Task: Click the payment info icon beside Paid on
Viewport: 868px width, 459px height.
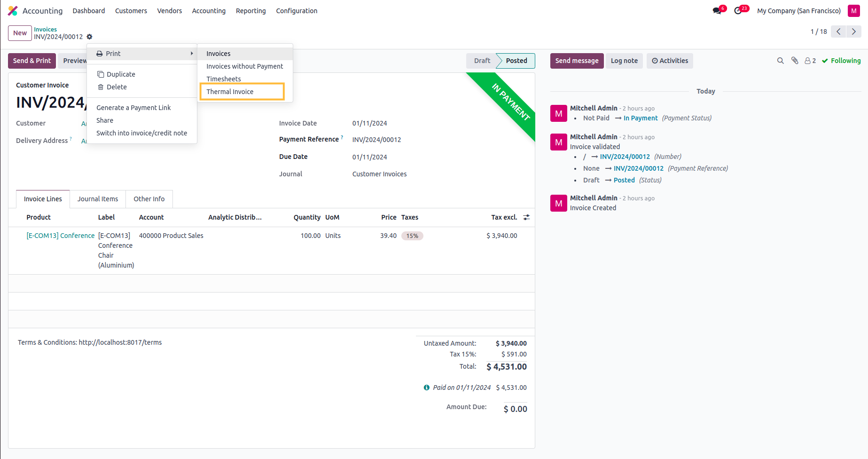Action: tap(426, 388)
